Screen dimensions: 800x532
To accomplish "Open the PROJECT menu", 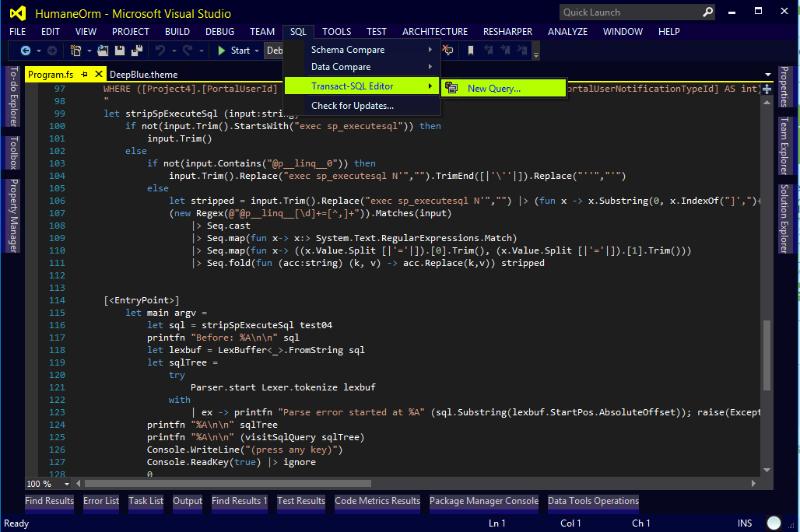I will click(131, 32).
